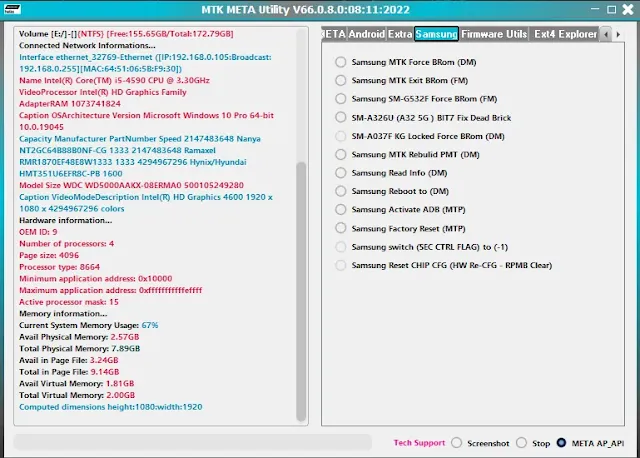Screen dimensions: 640x458
Task: Toggle the Screenshot radio button
Action: pyautogui.click(x=457, y=443)
